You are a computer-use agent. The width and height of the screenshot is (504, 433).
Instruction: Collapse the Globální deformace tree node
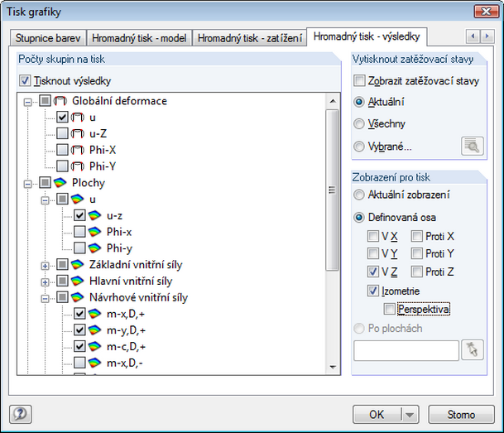[28, 102]
